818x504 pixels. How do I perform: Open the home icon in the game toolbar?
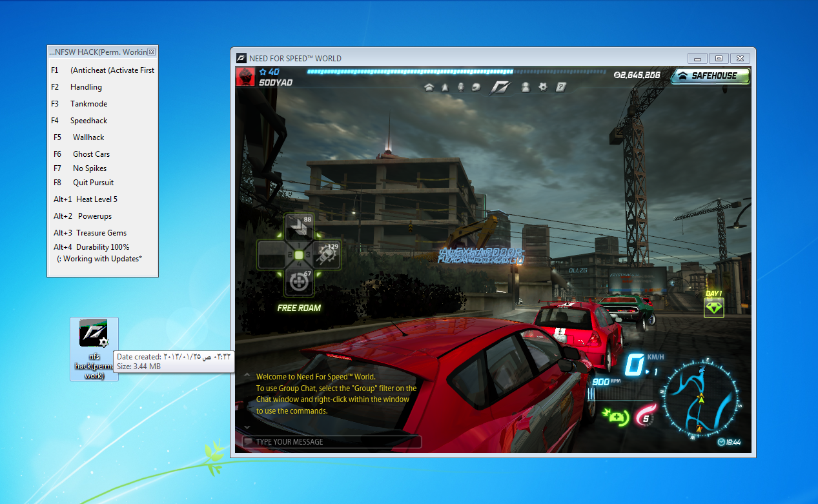(429, 87)
